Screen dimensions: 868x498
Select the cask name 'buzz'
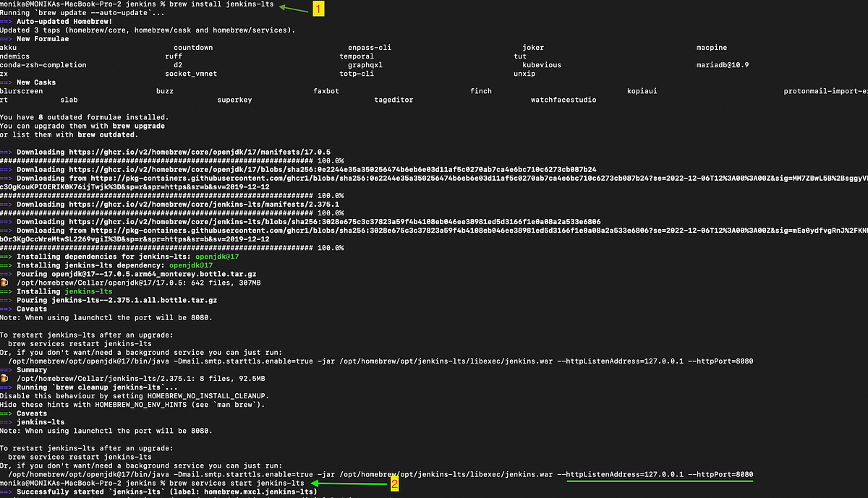165,91
